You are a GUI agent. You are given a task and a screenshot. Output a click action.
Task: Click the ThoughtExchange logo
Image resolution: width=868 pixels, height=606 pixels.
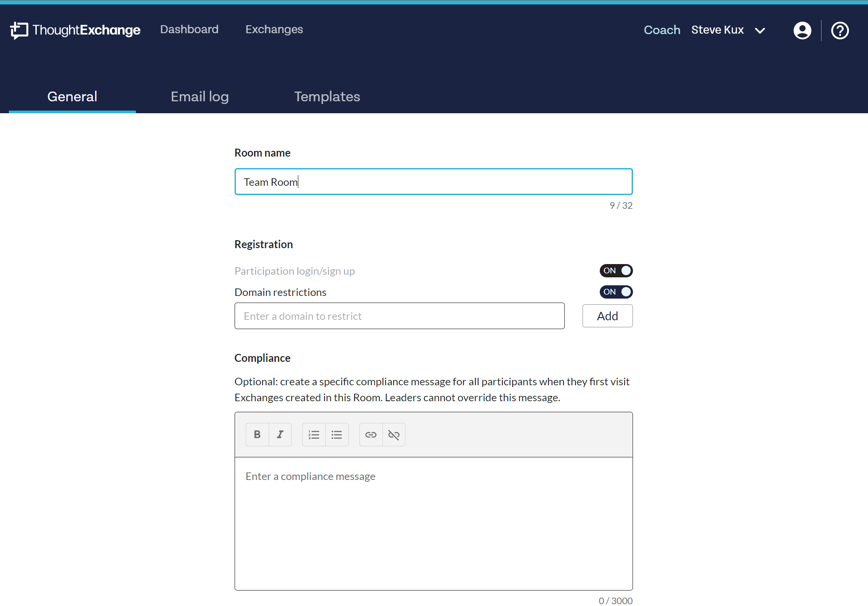click(x=75, y=30)
